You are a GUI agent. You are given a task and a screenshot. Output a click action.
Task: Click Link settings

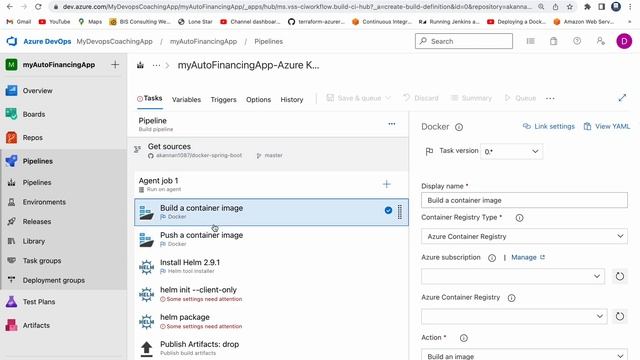pos(549,127)
